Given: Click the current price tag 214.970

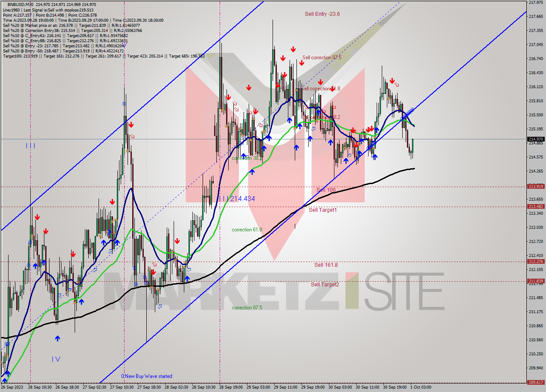Looking at the screenshot, I should (536, 139).
